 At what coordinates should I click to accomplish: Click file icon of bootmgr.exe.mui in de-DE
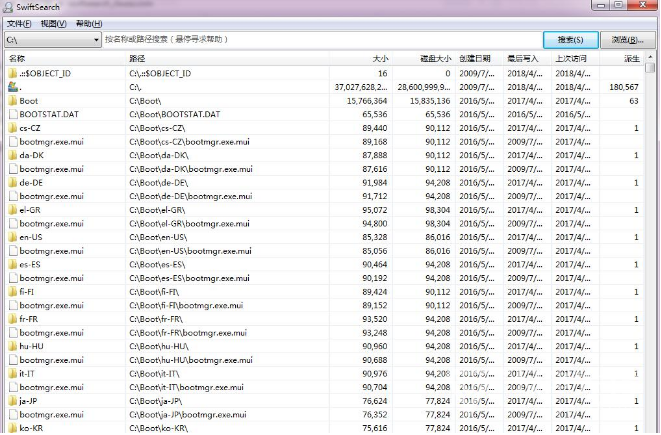[13, 196]
